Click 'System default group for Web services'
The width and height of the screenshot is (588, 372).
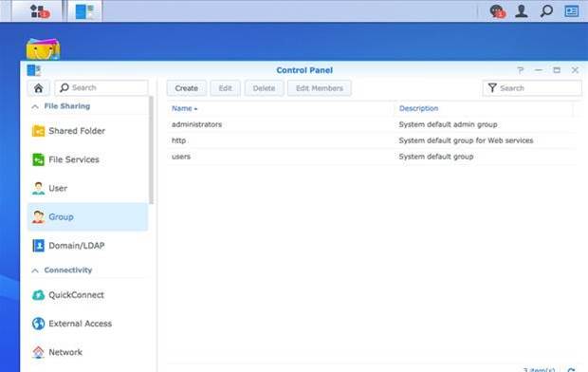466,140
